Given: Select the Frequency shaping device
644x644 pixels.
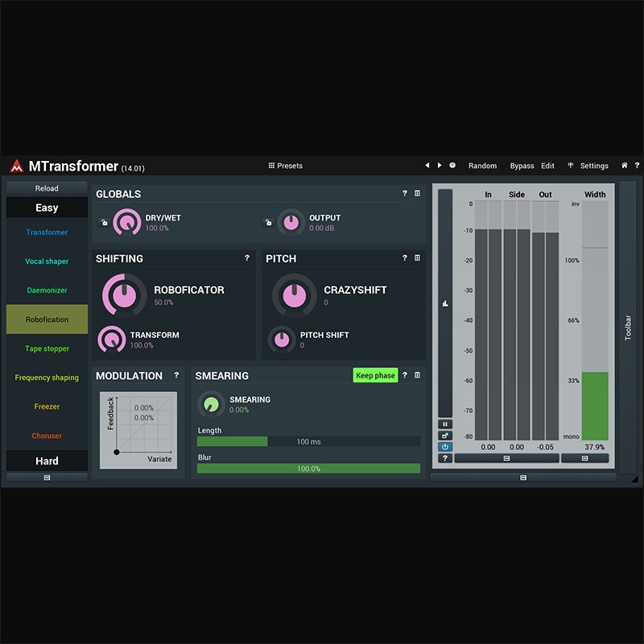Looking at the screenshot, I should (x=47, y=377).
